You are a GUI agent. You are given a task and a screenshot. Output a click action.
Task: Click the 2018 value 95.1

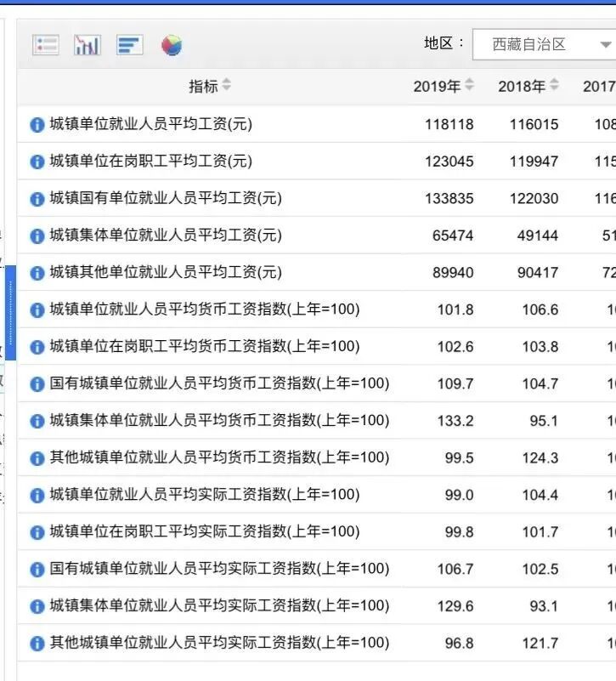coord(544,421)
